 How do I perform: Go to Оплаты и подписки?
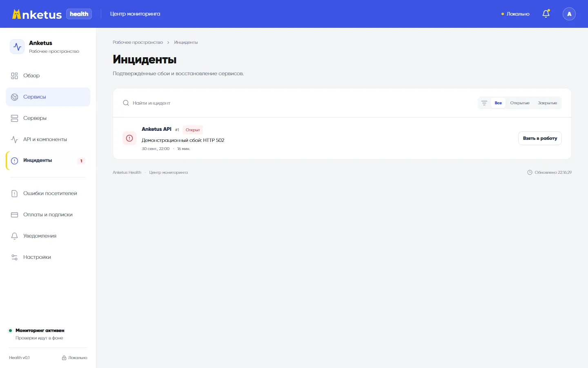coord(48,215)
